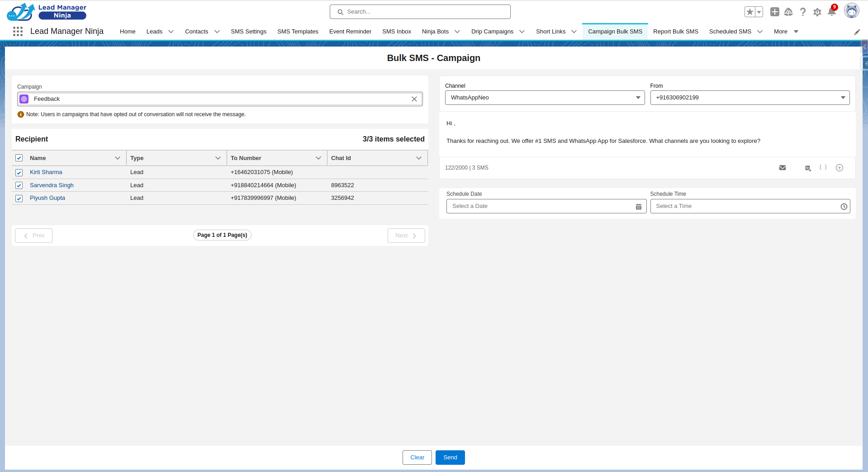Click the save-as-template icon

tap(808, 168)
